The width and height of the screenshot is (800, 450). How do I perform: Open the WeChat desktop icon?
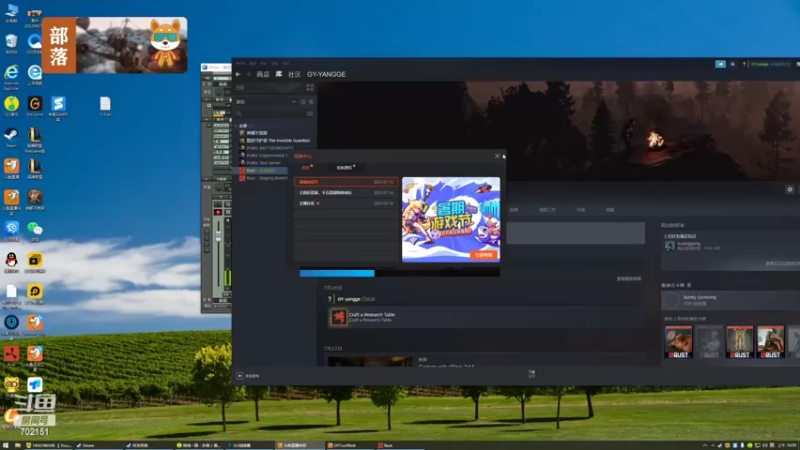click(x=35, y=231)
